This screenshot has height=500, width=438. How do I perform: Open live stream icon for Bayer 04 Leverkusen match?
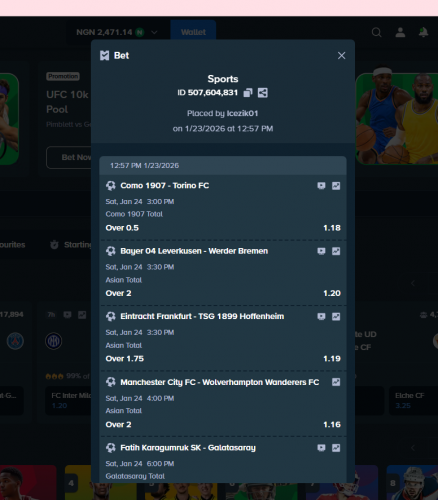(x=321, y=251)
